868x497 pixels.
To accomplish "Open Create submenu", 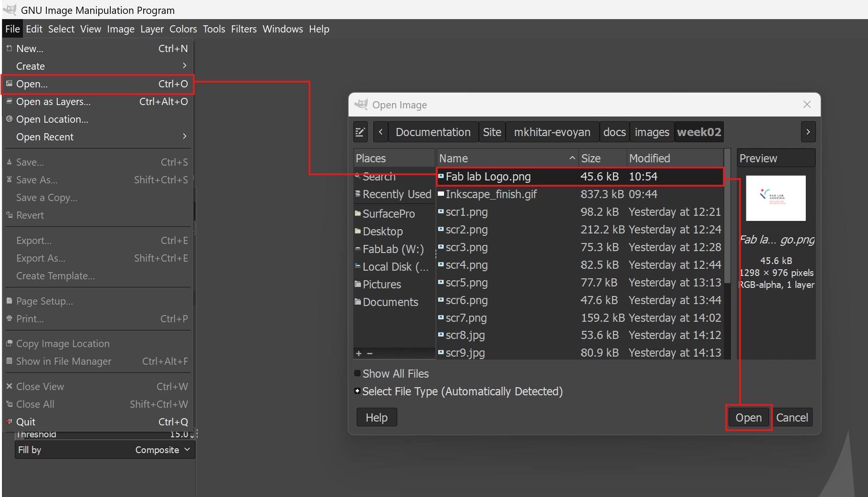I will (x=98, y=66).
